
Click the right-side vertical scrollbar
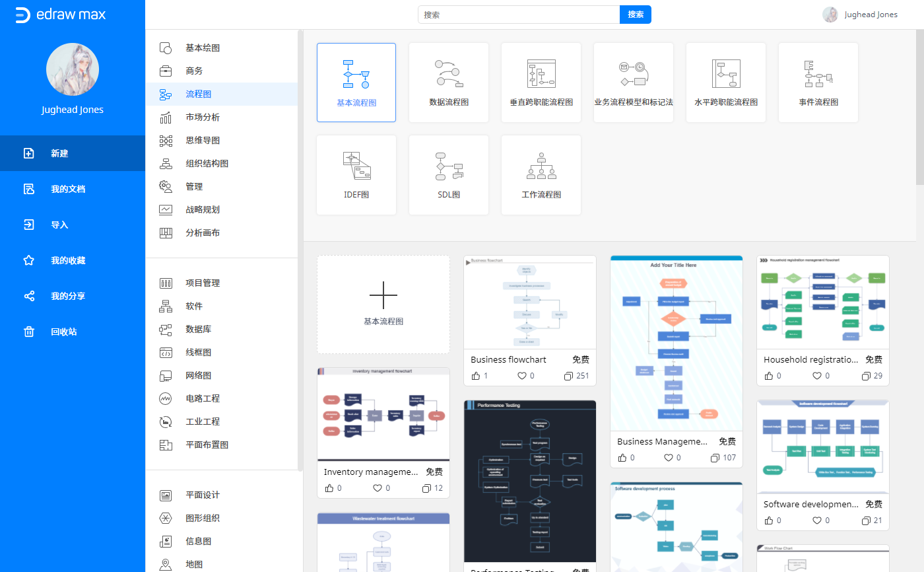[x=920, y=108]
